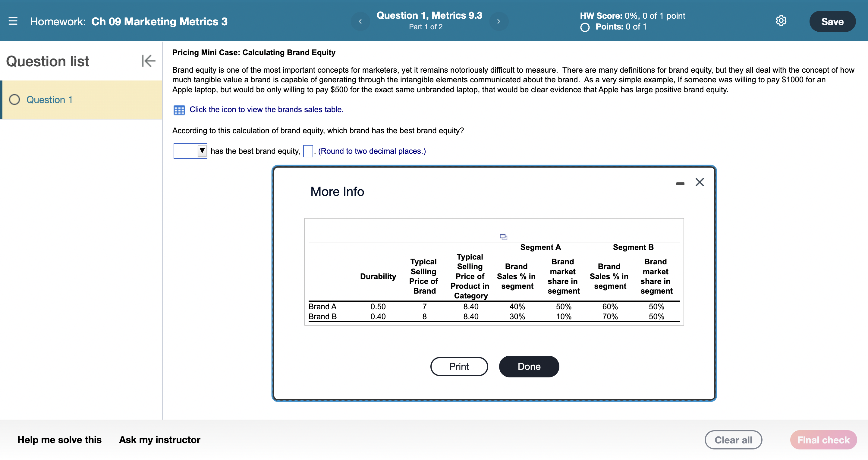Click the Done button to close More Info
Screen dimensions: 868x460
tap(528, 365)
